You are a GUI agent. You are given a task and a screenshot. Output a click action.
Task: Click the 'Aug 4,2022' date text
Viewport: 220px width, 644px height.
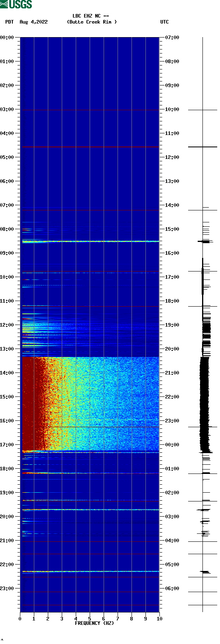[x=33, y=22]
